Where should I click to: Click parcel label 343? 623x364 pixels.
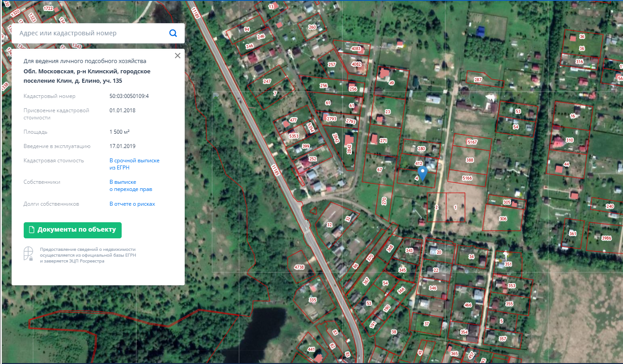[x=409, y=250]
